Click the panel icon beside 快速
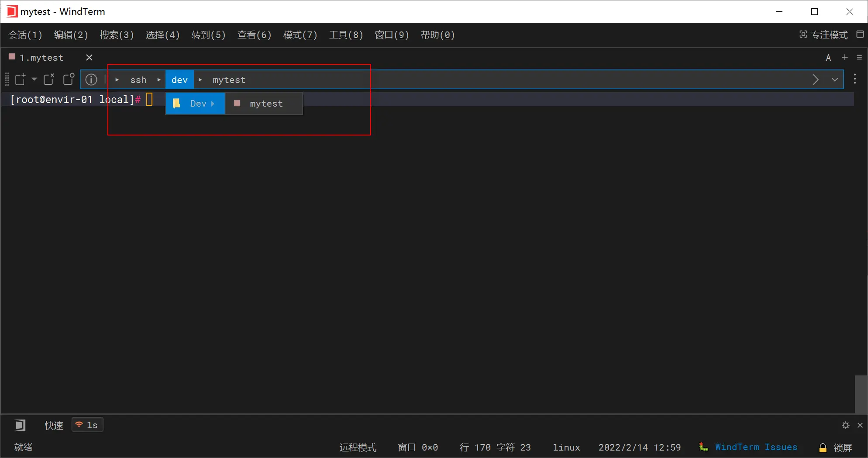Viewport: 868px width, 458px height. [20, 425]
